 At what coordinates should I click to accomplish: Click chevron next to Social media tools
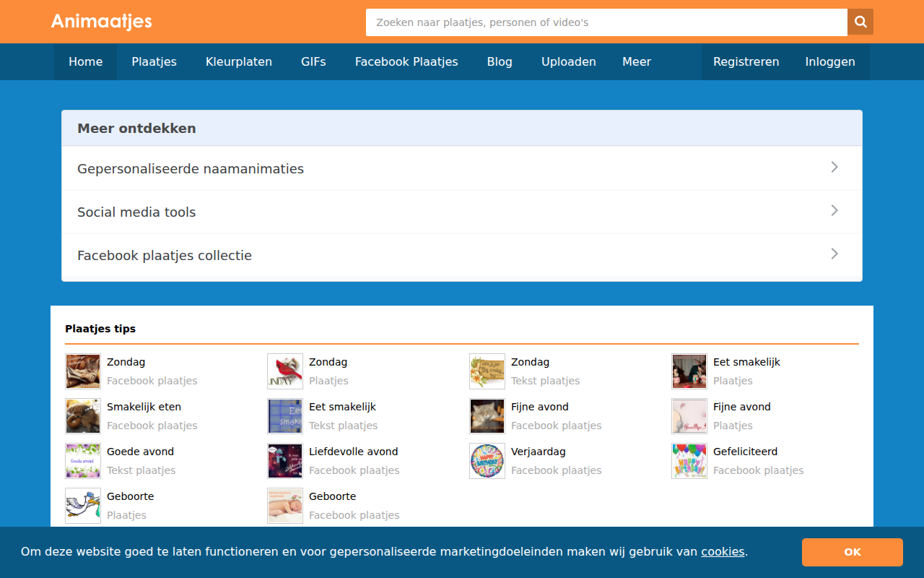tap(834, 210)
